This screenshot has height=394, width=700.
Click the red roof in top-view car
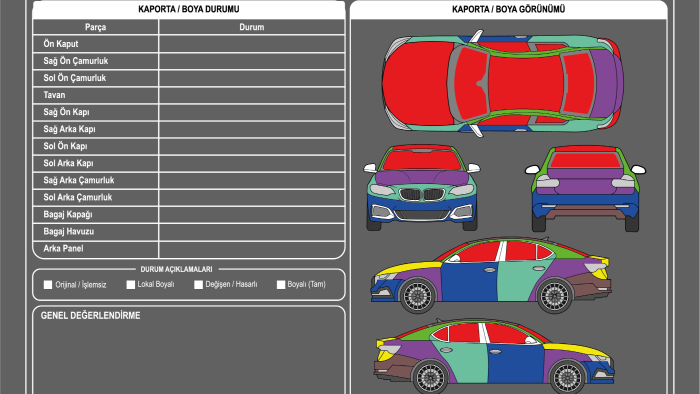point(525,83)
